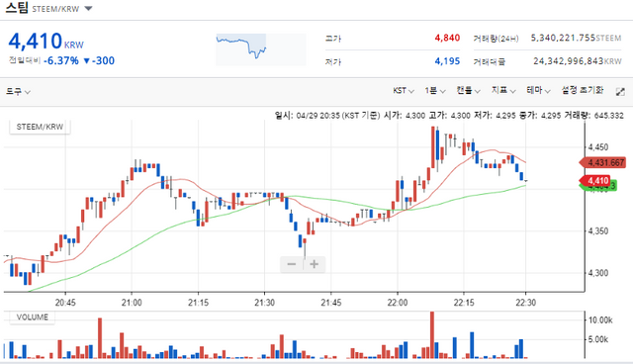This screenshot has width=633, height=364.
Task: Open the 지표 indicators dropdown
Action: (x=503, y=91)
